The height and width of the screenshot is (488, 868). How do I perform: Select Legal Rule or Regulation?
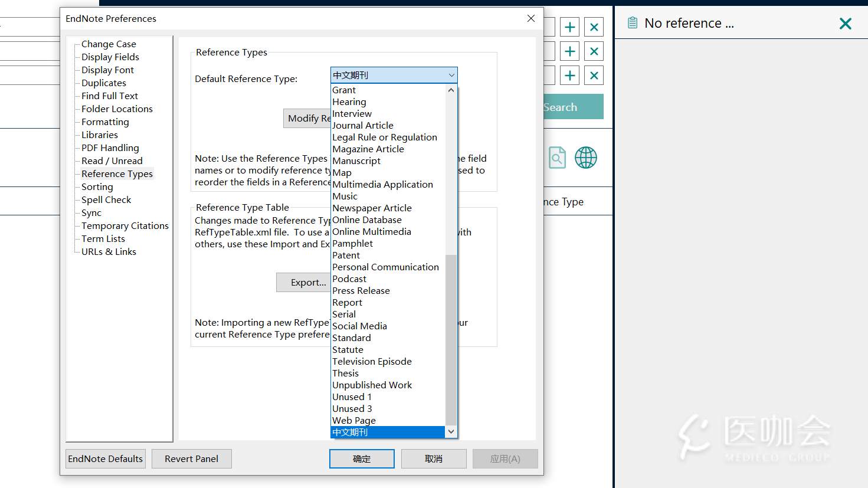coord(388,137)
